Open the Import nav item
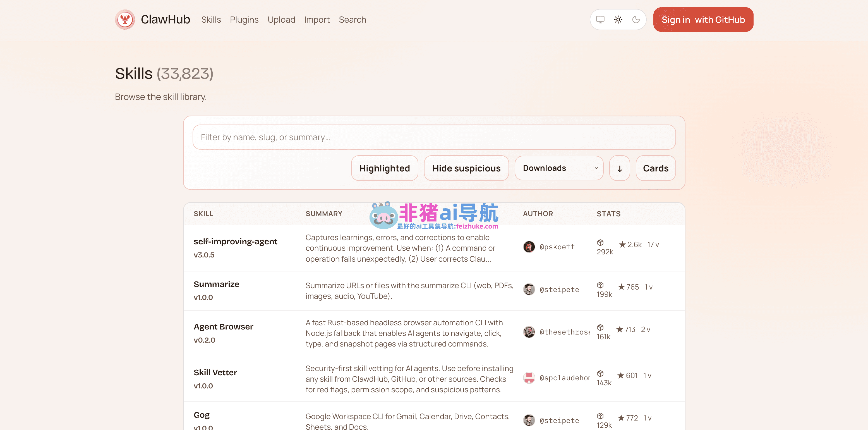 (x=317, y=20)
